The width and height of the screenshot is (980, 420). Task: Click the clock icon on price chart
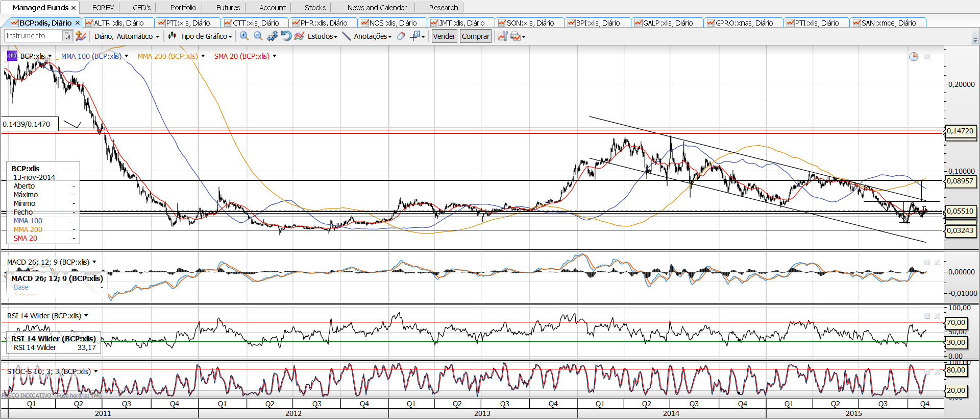[914, 57]
